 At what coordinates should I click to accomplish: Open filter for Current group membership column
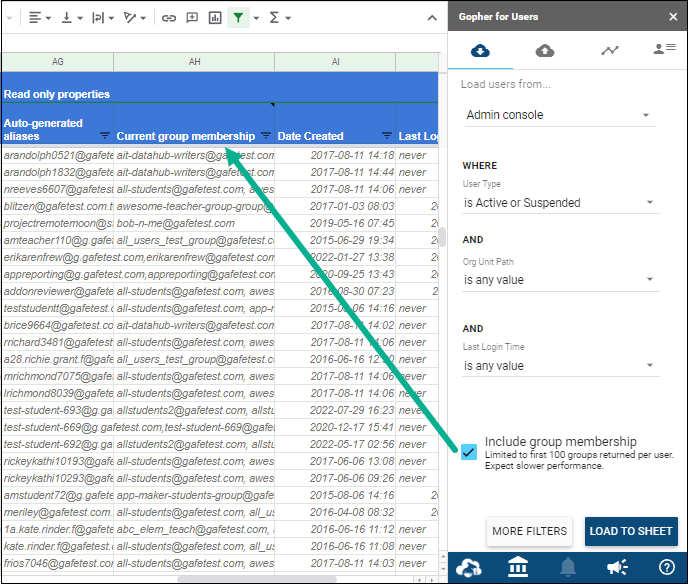pyautogui.click(x=266, y=135)
